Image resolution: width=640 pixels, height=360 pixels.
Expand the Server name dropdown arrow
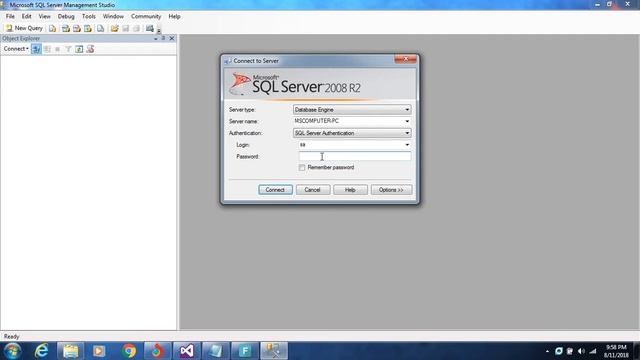407,121
